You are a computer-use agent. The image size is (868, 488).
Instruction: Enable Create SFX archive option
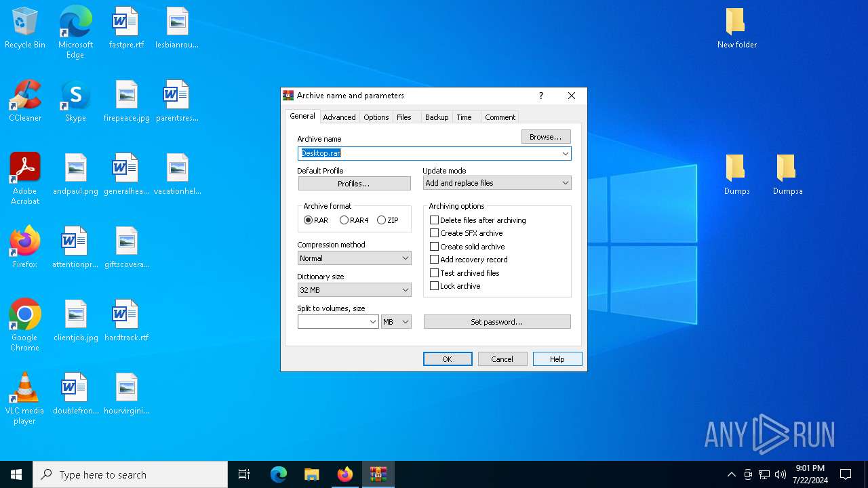(x=467, y=233)
